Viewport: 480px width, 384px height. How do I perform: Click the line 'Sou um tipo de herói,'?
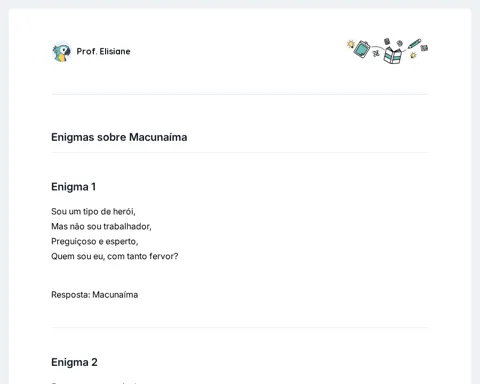click(93, 212)
